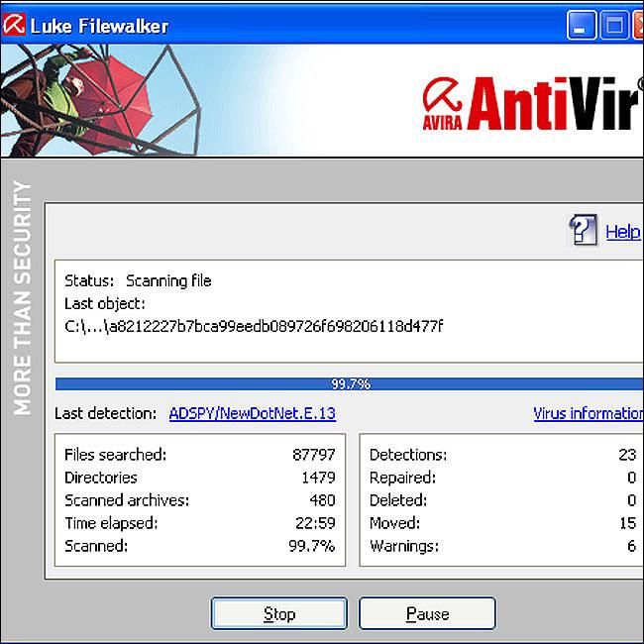Screen dimensions: 644x644
Task: Click the Detections count 23
Action: (627, 455)
